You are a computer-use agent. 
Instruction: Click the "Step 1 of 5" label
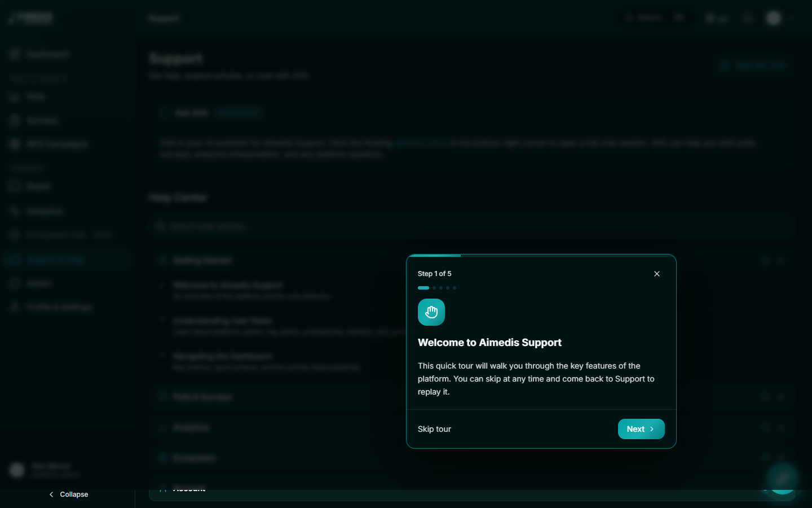[x=435, y=274]
